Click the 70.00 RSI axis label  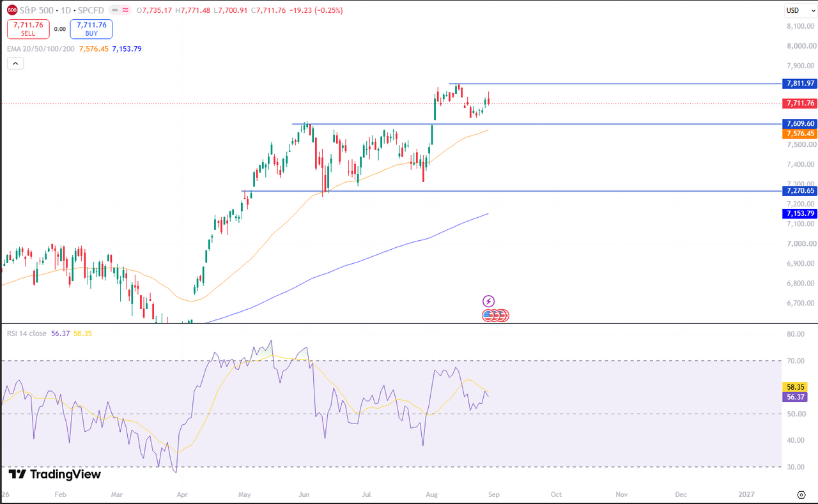[796, 361]
